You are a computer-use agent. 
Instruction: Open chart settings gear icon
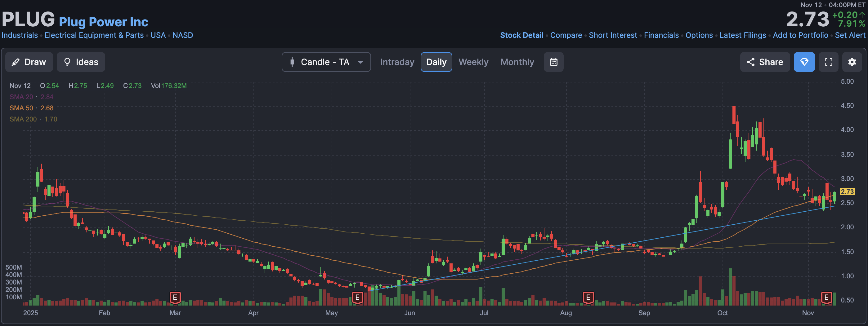point(852,62)
